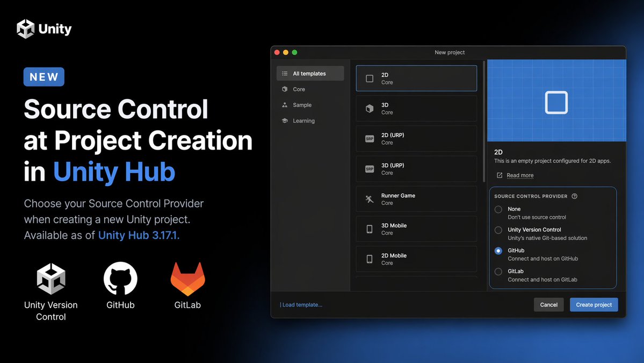644x363 pixels.
Task: Click the Load template... link
Action: [x=302, y=304]
